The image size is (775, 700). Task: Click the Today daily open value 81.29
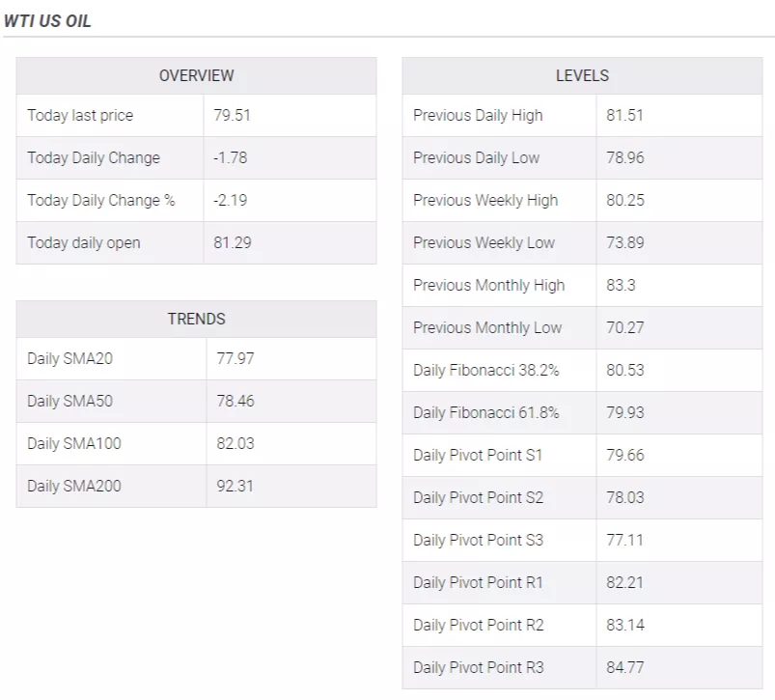232,242
